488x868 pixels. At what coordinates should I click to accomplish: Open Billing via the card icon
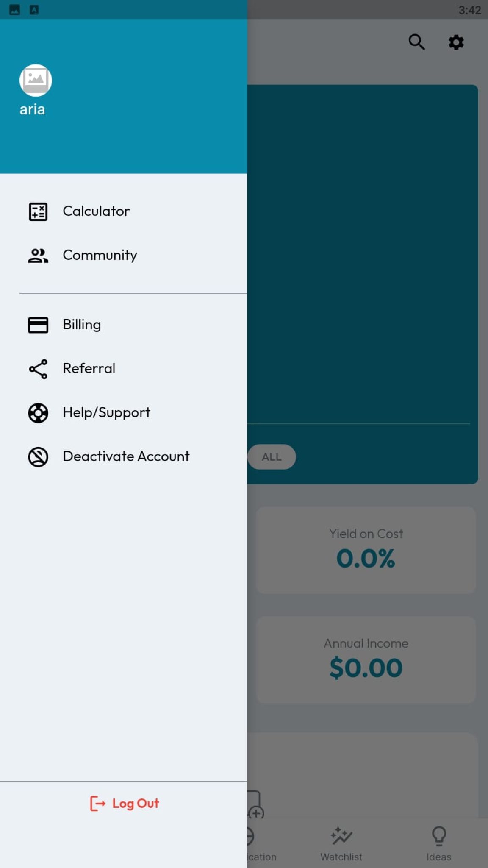coord(37,325)
